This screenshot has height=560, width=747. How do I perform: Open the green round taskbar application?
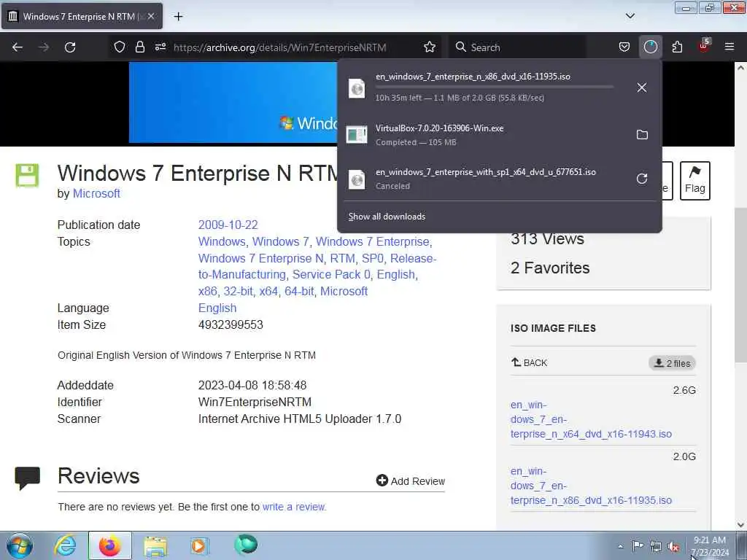click(x=246, y=545)
